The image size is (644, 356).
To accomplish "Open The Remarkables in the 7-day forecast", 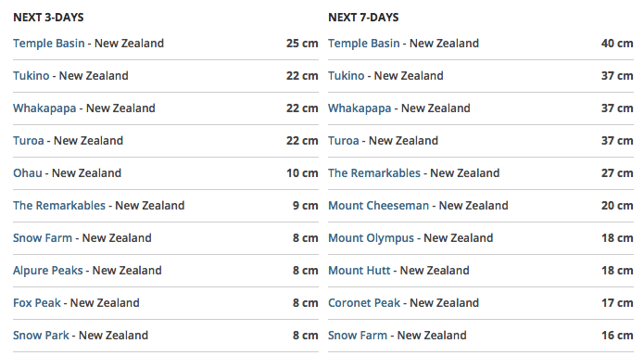I will click(x=374, y=173).
